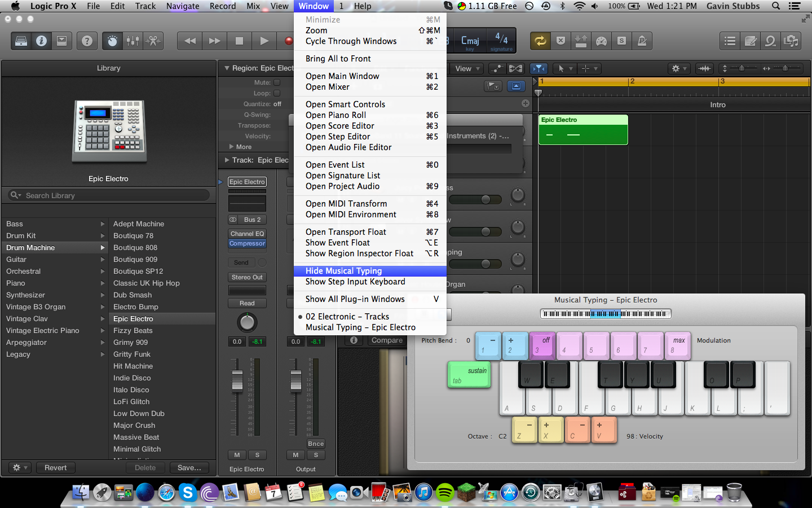The height and width of the screenshot is (508, 812).
Task: Click the Bnce button on Output strip
Action: (316, 444)
